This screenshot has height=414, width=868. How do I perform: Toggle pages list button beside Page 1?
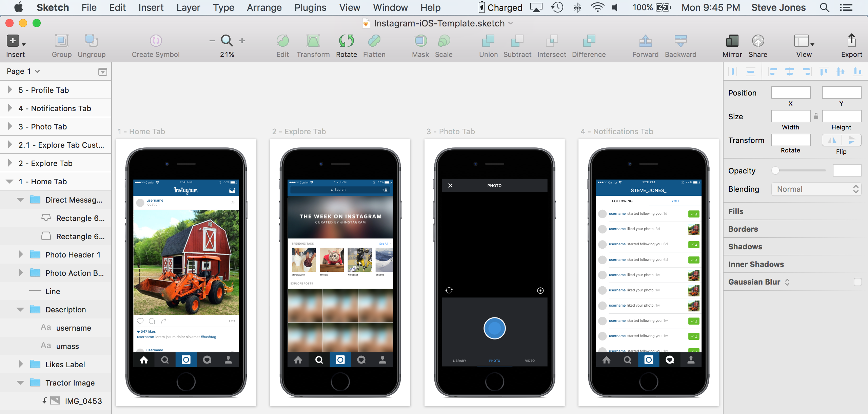102,71
